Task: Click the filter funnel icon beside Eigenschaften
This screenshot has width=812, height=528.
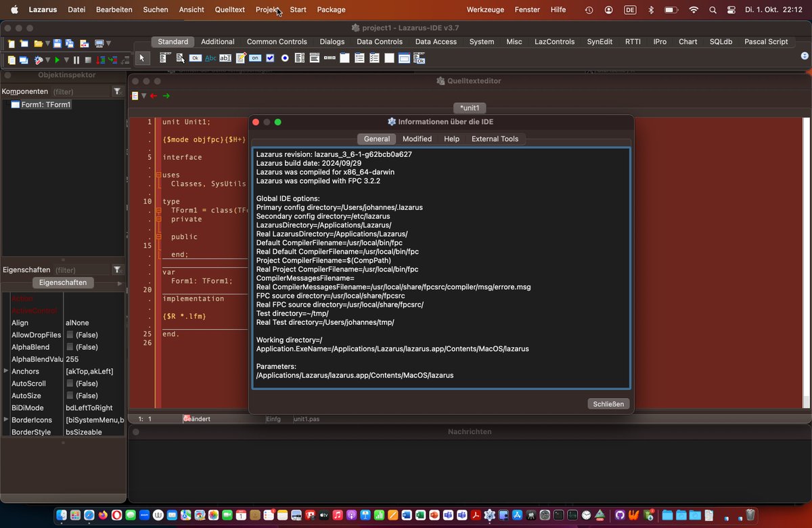Action: tap(116, 269)
